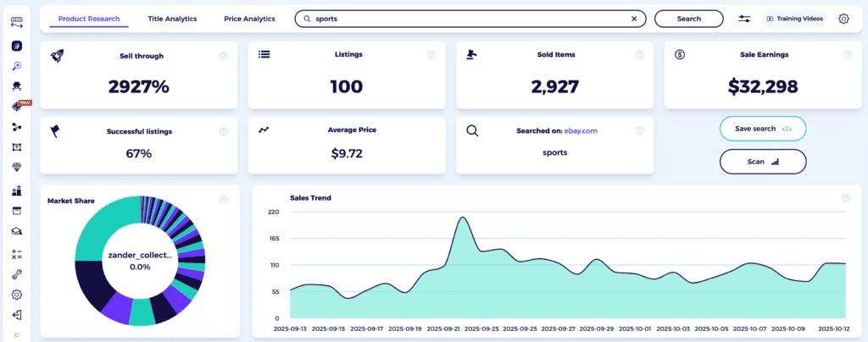Switch to the Price Analytics tab
Screen dimensions: 868x342
[x=249, y=19]
